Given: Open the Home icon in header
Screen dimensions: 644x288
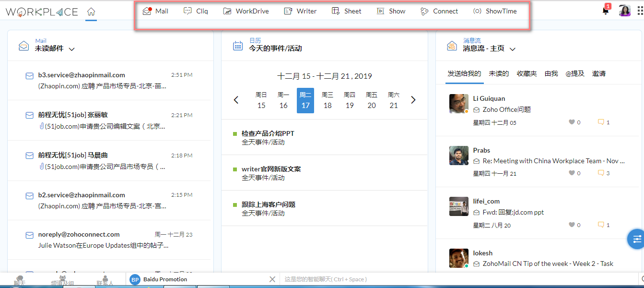Looking at the screenshot, I should tap(91, 12).
